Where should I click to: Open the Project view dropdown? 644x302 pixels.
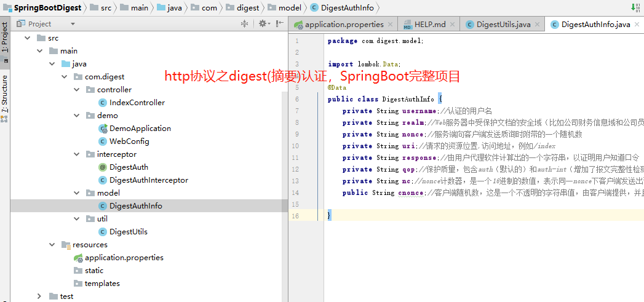(x=73, y=24)
